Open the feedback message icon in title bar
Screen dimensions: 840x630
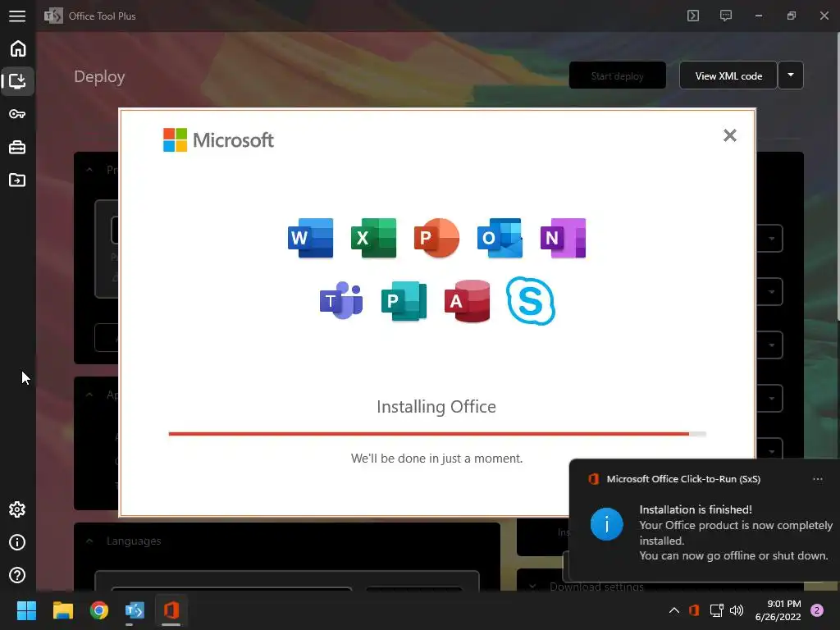726,16
